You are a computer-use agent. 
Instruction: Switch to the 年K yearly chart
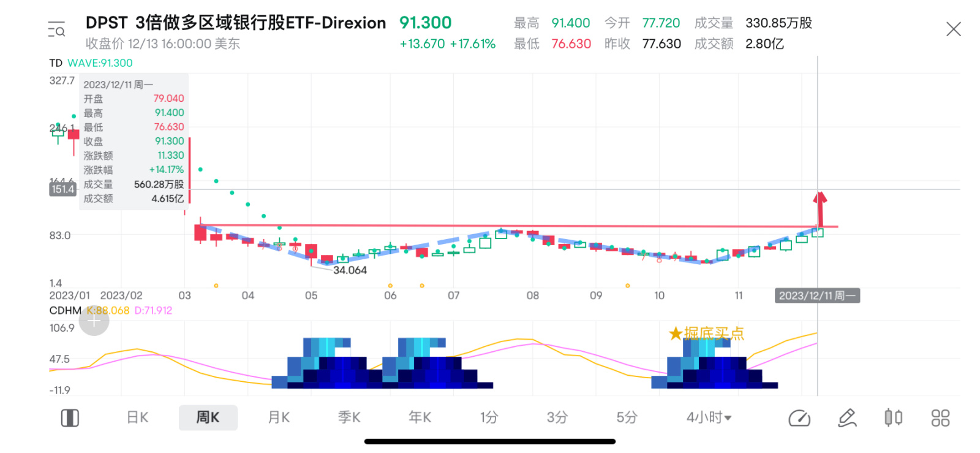(x=420, y=417)
